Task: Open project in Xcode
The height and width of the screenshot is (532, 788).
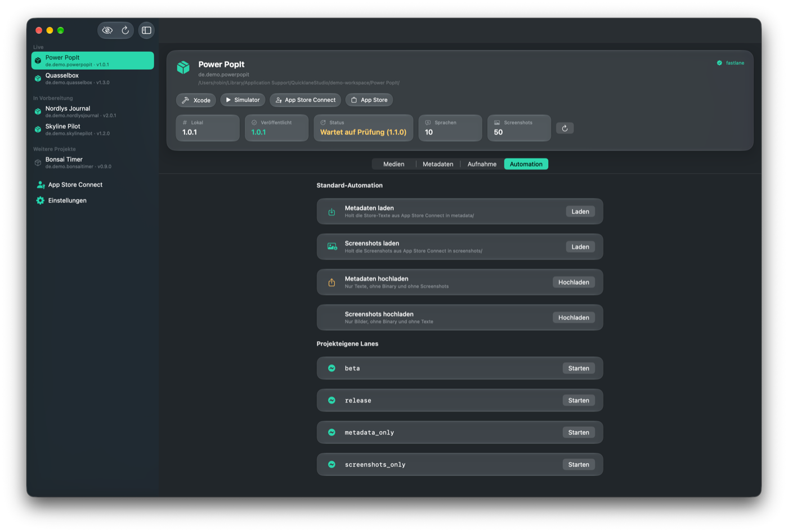Action: pyautogui.click(x=196, y=100)
